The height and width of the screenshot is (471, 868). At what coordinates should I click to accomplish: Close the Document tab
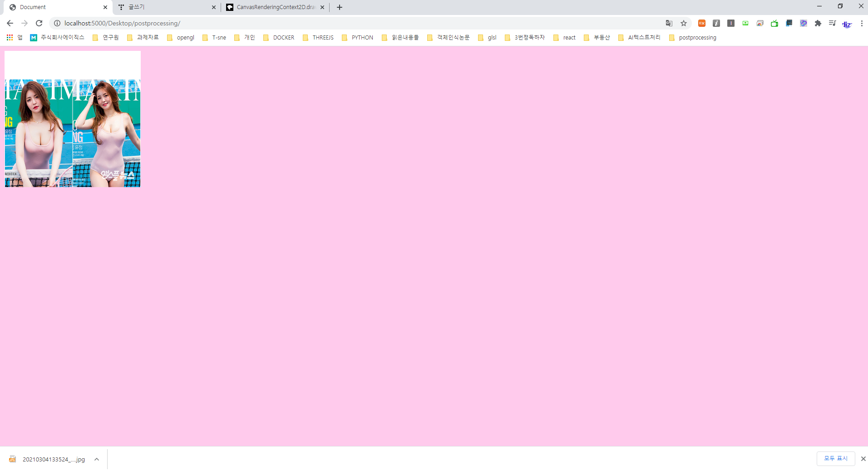[105, 7]
